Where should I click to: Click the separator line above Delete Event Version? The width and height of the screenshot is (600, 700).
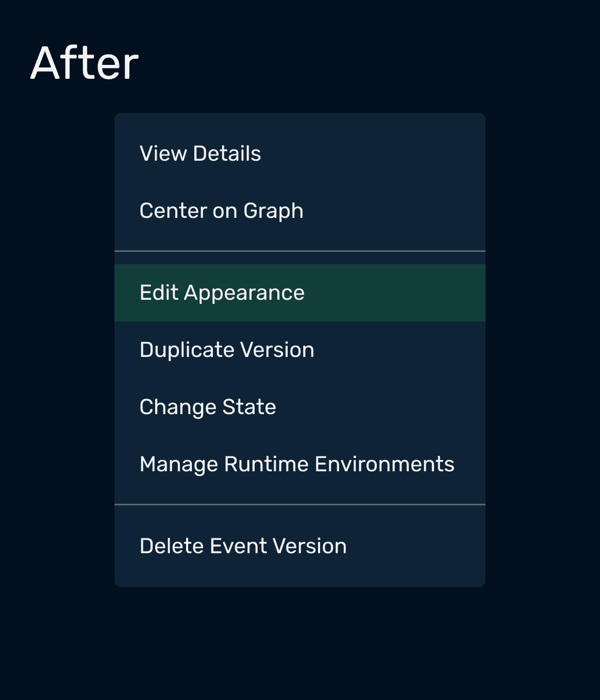tap(299, 504)
